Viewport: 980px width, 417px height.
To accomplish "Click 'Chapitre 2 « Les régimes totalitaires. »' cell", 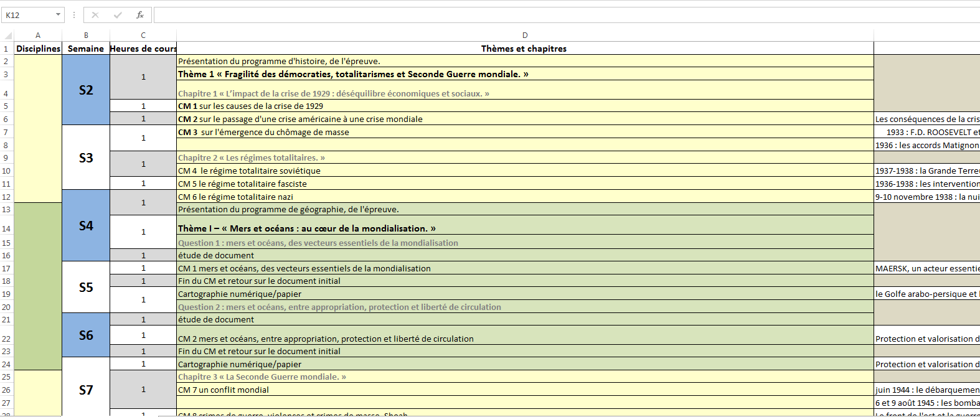I will 525,157.
